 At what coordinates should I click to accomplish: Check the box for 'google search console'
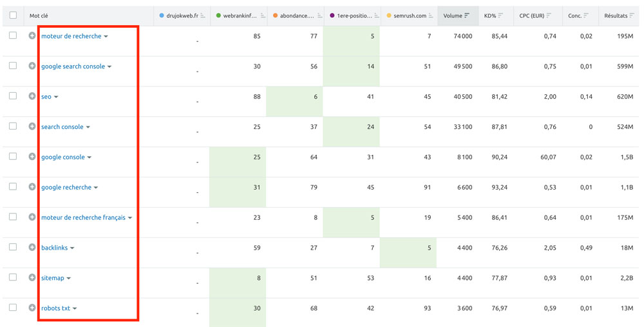13,66
